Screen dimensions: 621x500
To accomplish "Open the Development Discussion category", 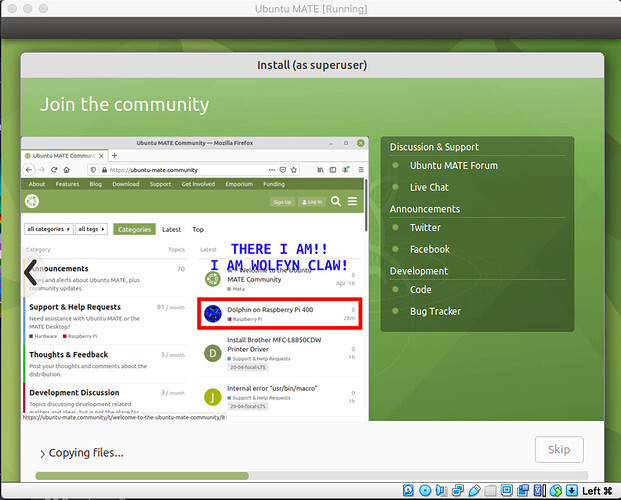I will [74, 393].
